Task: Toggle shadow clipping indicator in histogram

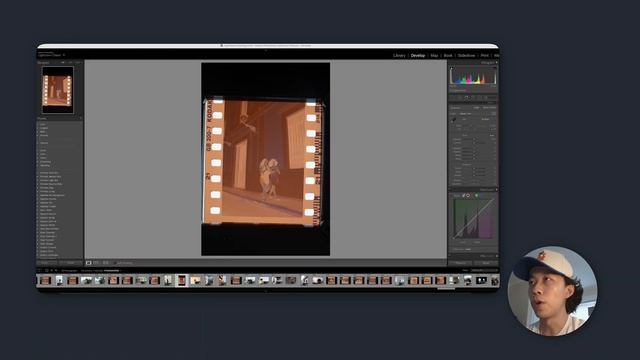Action: pyautogui.click(x=452, y=69)
